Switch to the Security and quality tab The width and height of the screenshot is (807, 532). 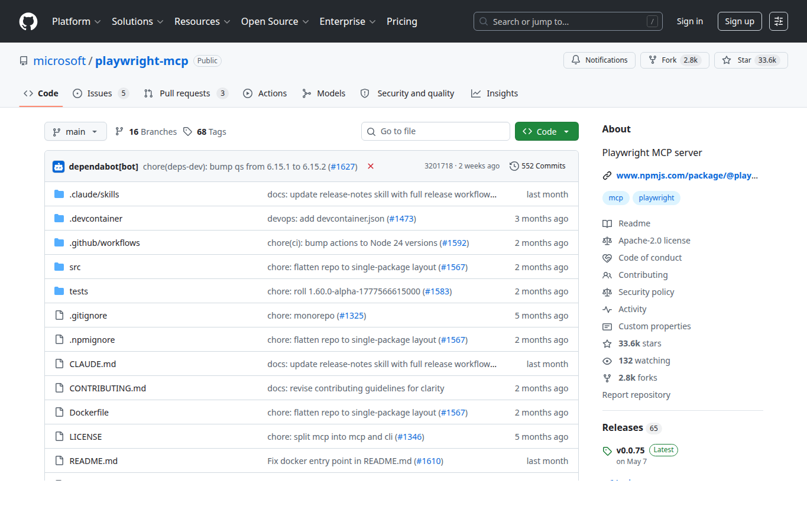407,93
